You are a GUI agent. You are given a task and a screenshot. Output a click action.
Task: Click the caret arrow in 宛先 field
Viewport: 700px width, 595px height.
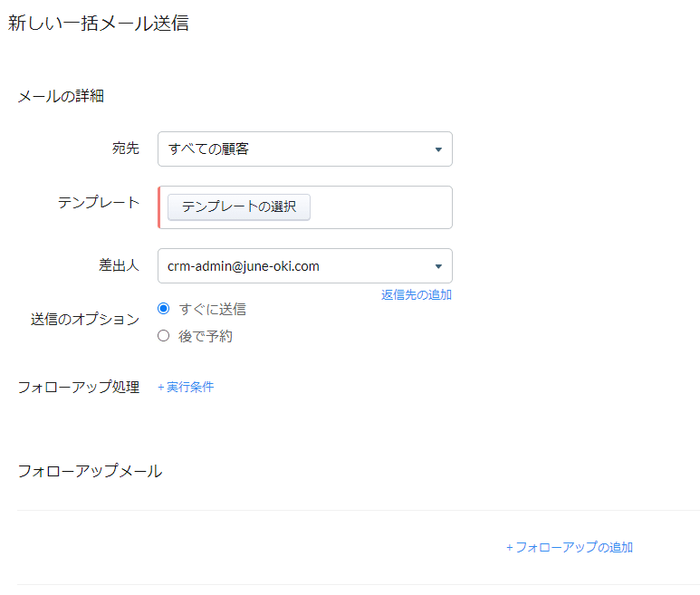[x=437, y=149]
